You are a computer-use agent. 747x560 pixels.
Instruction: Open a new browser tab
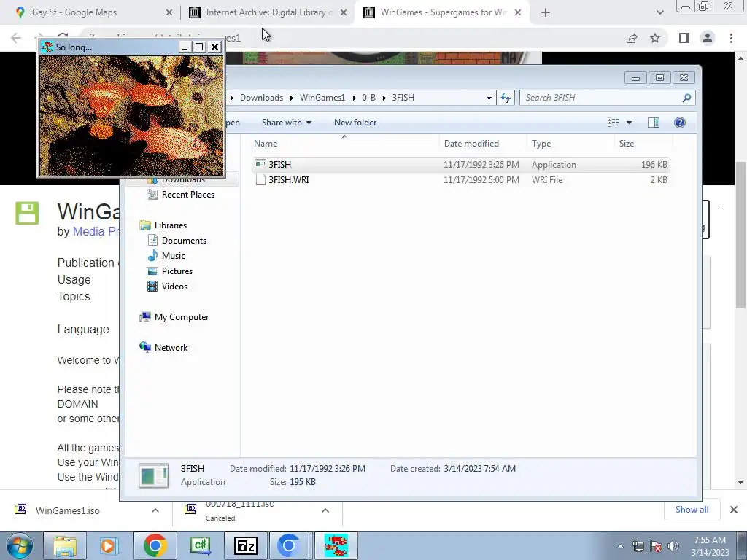[x=546, y=12]
